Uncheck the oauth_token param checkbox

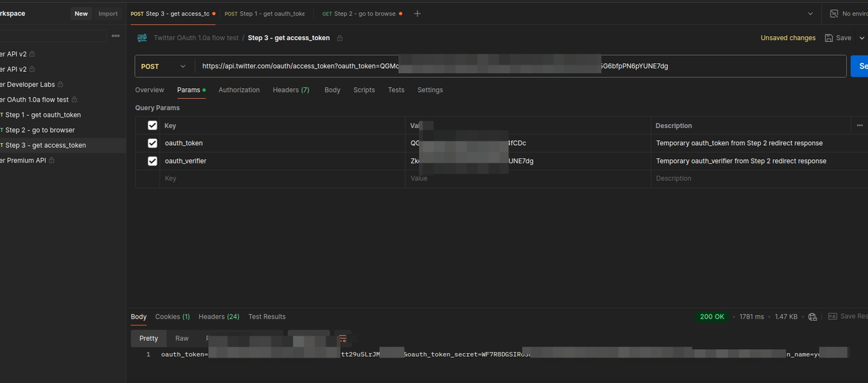pos(153,143)
